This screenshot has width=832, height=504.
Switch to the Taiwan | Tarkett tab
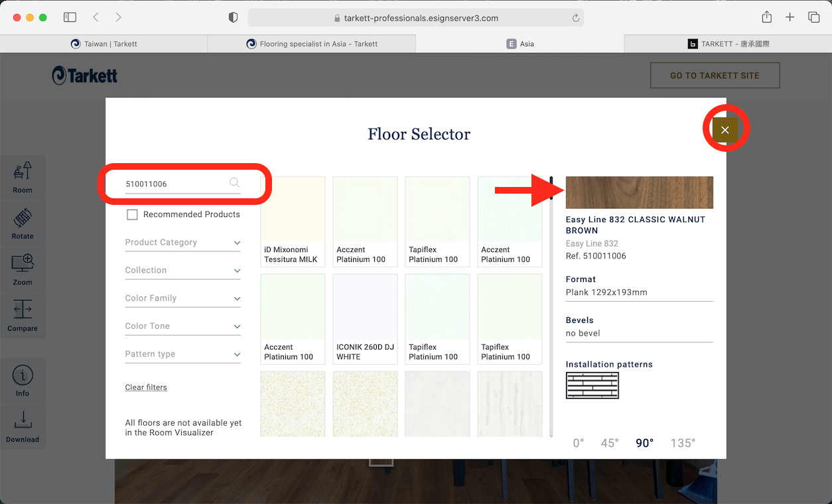tap(104, 44)
